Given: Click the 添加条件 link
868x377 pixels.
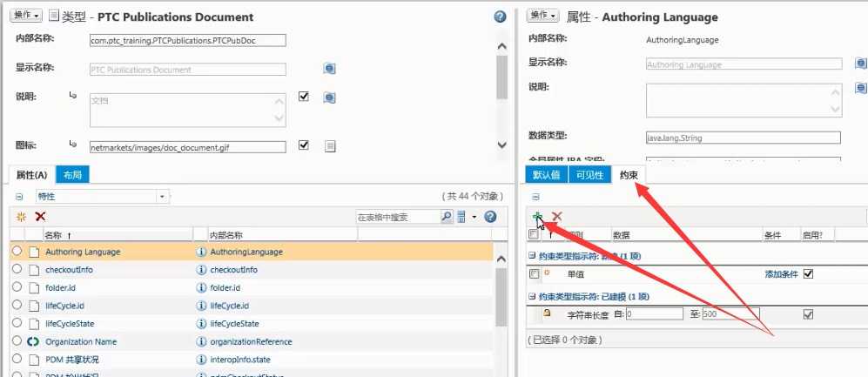Looking at the screenshot, I should 782,274.
